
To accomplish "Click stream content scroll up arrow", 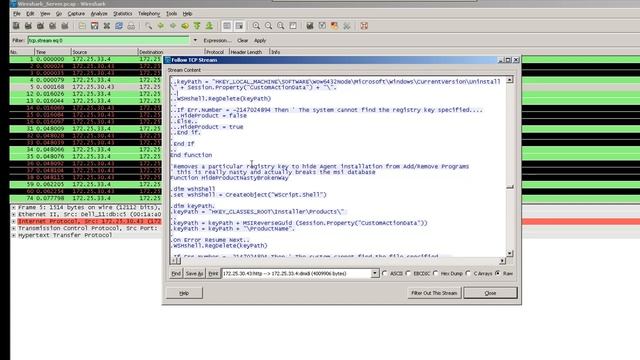I will (x=510, y=80).
